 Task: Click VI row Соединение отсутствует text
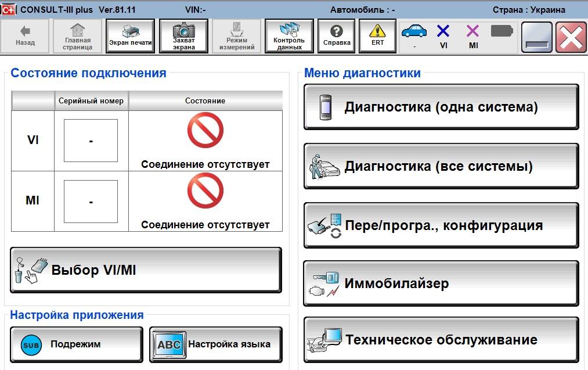[x=205, y=164]
